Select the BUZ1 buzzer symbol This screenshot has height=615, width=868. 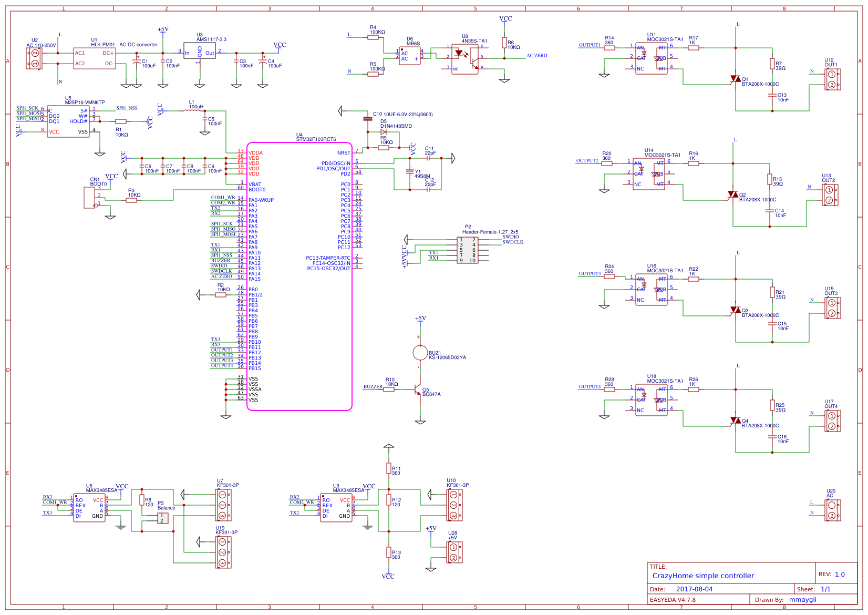(420, 352)
